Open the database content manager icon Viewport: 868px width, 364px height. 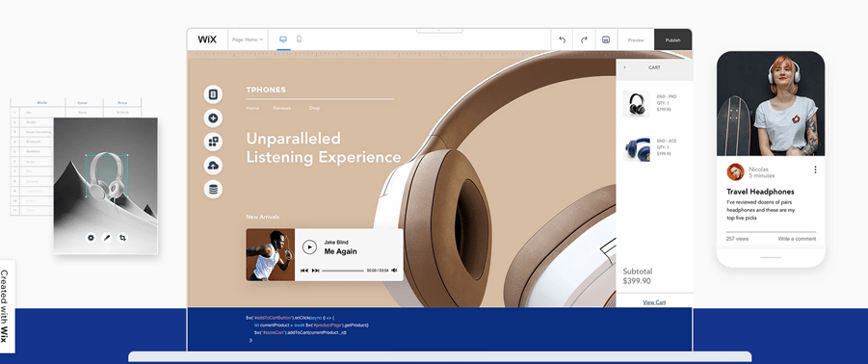[x=213, y=189]
